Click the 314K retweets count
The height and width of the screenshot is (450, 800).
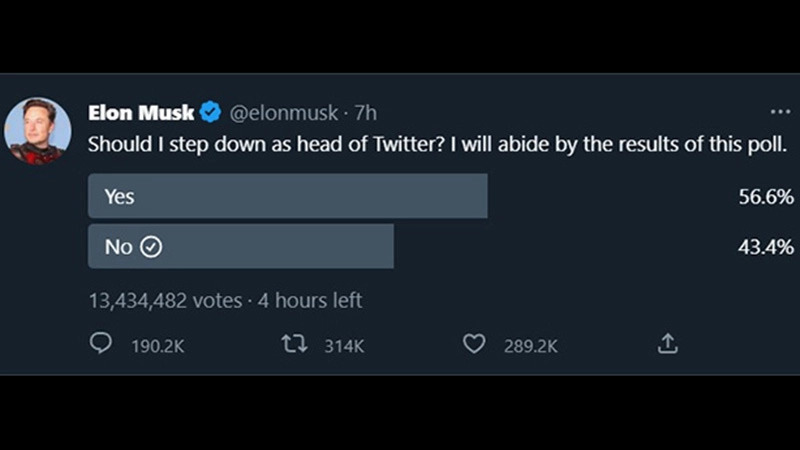[344, 345]
